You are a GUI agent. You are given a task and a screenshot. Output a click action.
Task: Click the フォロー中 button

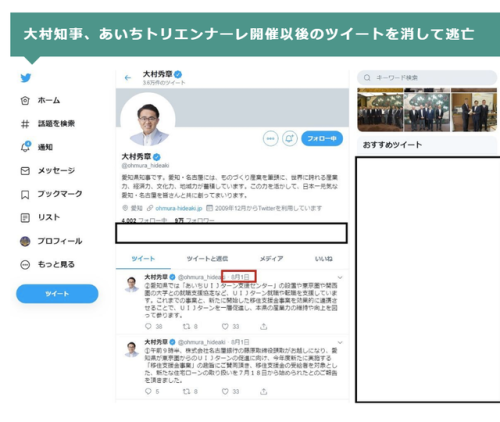click(x=322, y=138)
